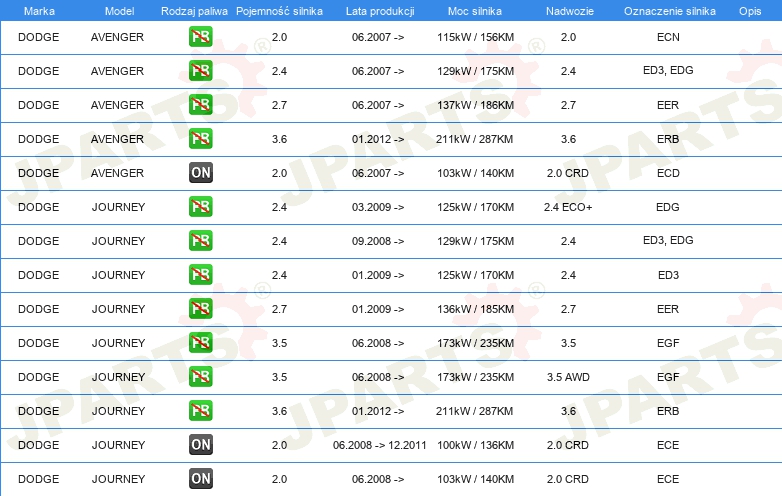
Task: Click 173kW / 235KM in 3.5 AWD row
Action: coord(475,377)
